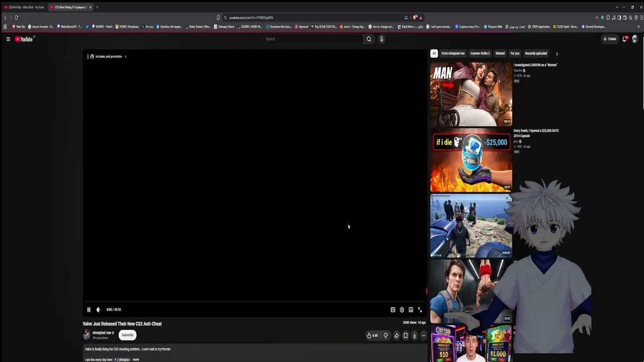This screenshot has width=644, height=362.
Task: Open the '$25,000 KATO 2014 Capsule' video thumbnail
Action: click(x=471, y=160)
